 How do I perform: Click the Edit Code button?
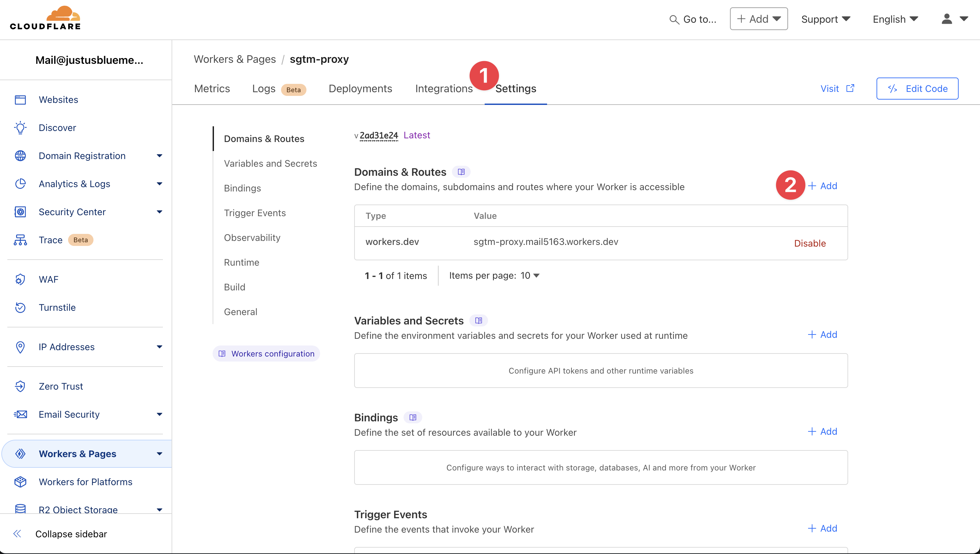pyautogui.click(x=917, y=89)
